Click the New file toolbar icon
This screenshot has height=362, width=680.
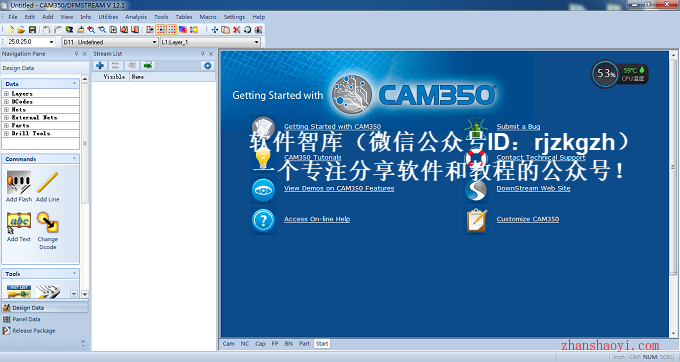click(10, 29)
